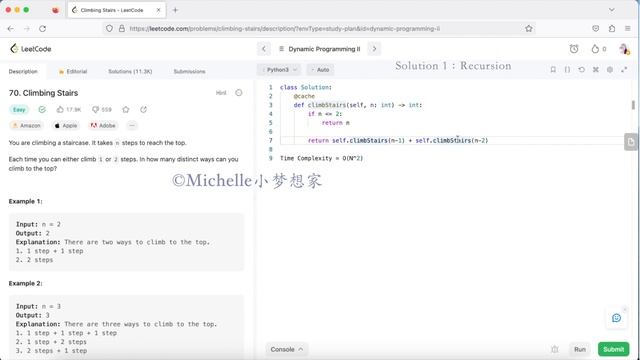Open the Auto dropdown in editor toolbar

[320, 70]
